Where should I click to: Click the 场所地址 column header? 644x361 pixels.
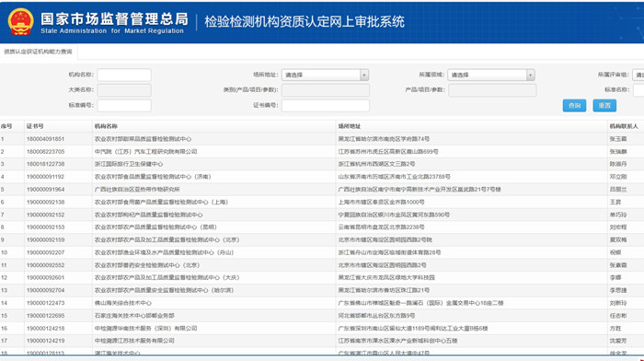349,126
